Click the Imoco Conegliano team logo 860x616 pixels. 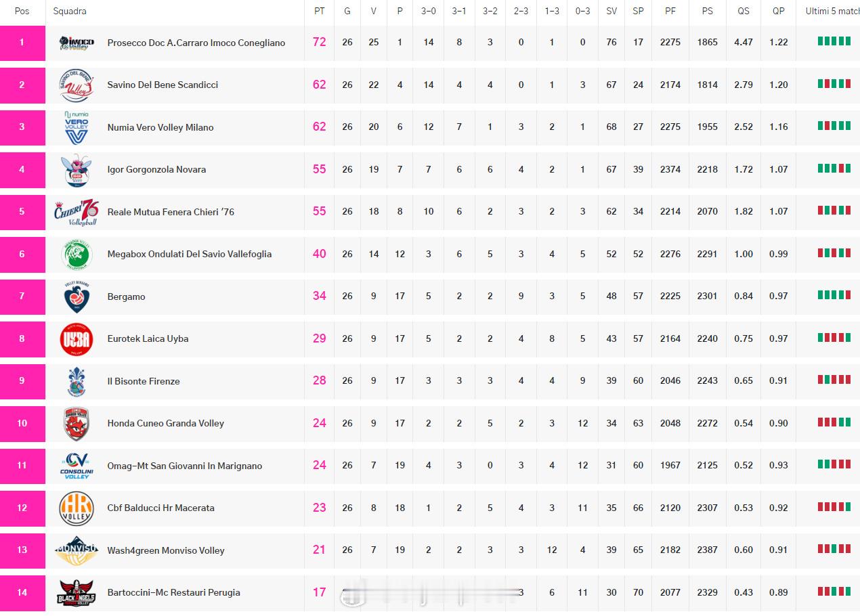[x=77, y=43]
